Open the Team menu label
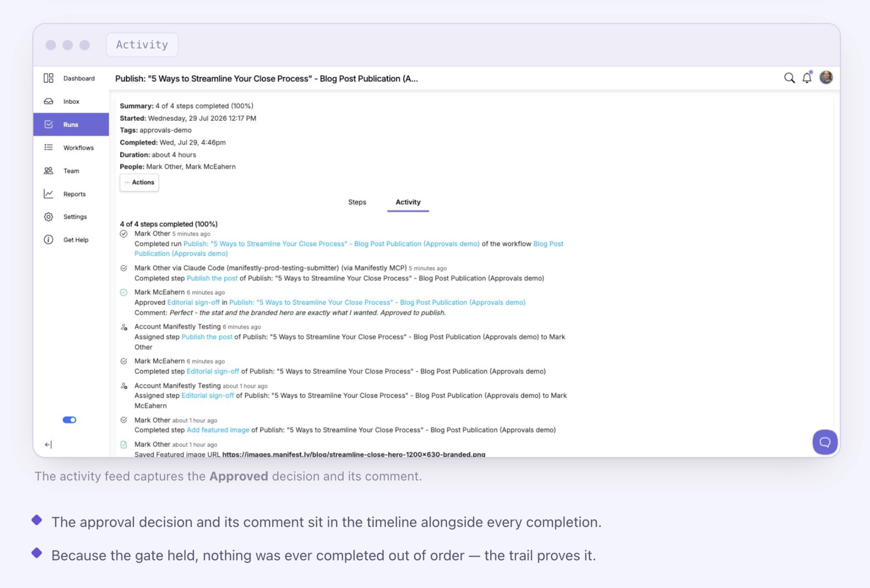This screenshot has height=588, width=870. pyautogui.click(x=71, y=171)
